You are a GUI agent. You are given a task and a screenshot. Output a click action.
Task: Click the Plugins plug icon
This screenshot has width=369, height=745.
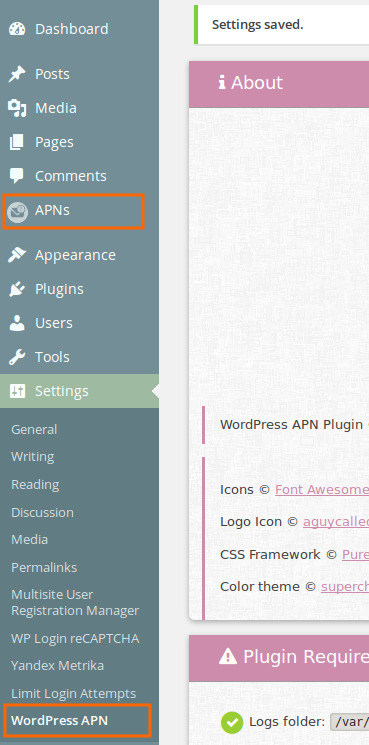click(17, 289)
